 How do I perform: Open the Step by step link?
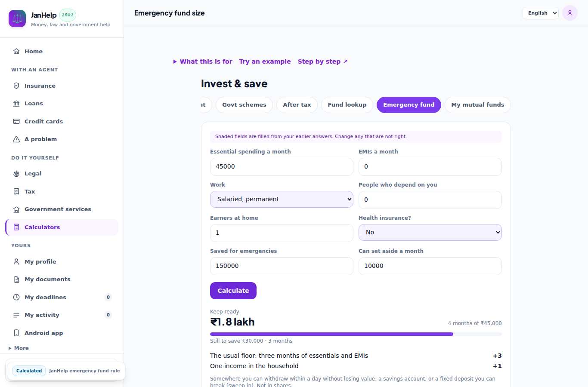(323, 61)
